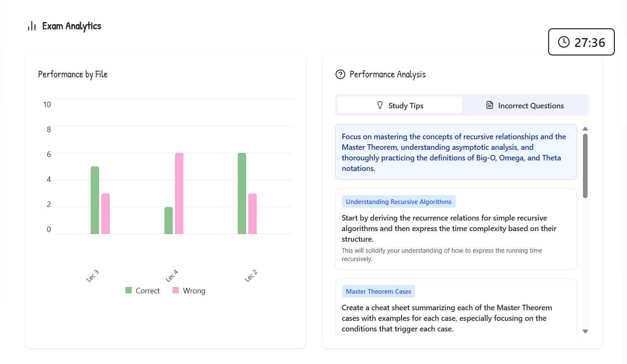Toggle the green Correct legend swatch
627x364 pixels.
[129, 290]
